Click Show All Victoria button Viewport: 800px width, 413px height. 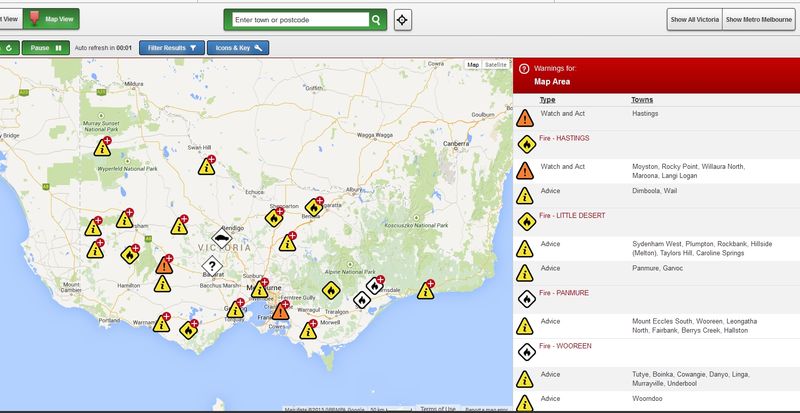694,19
